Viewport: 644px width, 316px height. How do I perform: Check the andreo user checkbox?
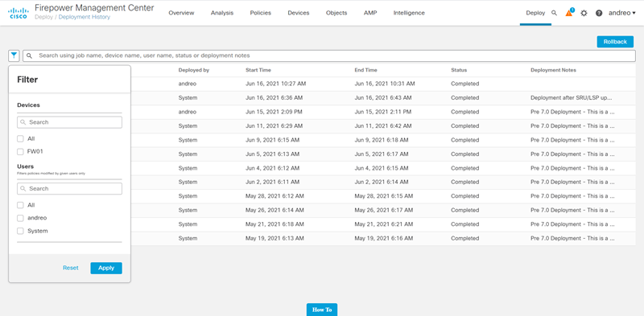click(x=20, y=218)
